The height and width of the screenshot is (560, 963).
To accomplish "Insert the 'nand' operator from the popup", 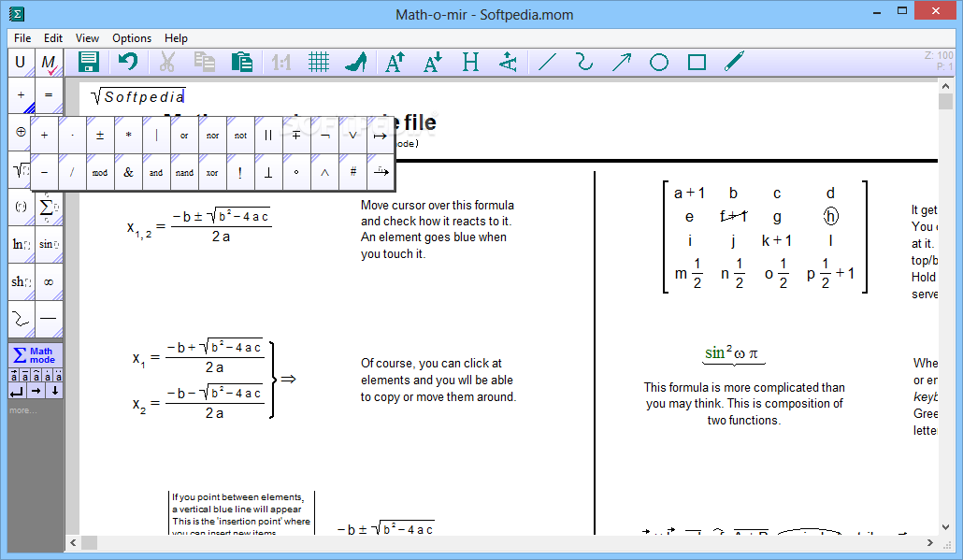I will pos(184,173).
